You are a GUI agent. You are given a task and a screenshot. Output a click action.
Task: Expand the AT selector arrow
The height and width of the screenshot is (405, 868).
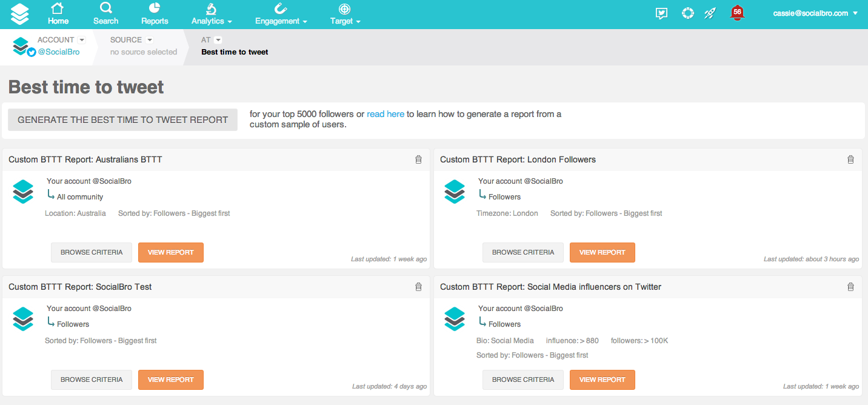pyautogui.click(x=218, y=40)
